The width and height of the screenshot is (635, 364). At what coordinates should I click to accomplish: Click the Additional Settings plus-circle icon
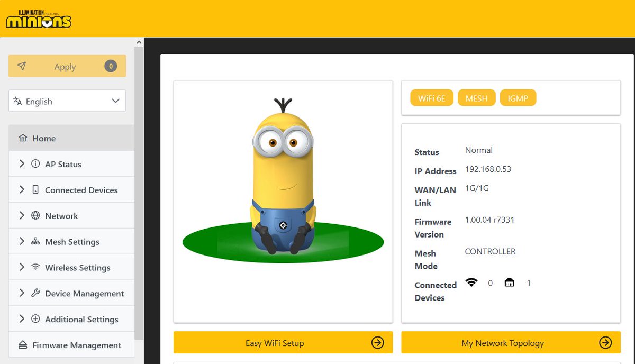[x=35, y=319]
